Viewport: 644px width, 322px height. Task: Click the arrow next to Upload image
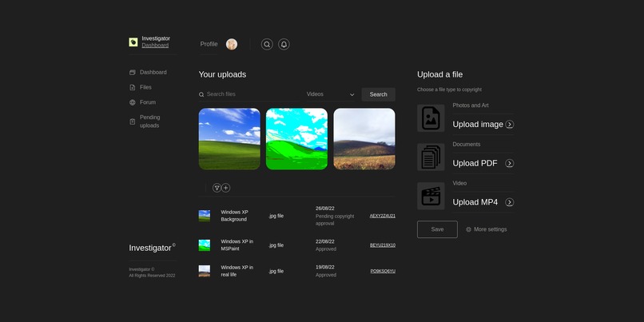510,125
